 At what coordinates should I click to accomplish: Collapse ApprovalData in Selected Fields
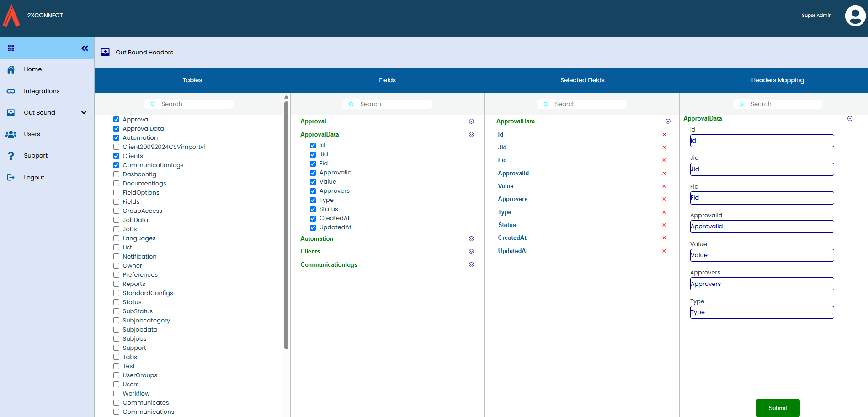click(668, 121)
